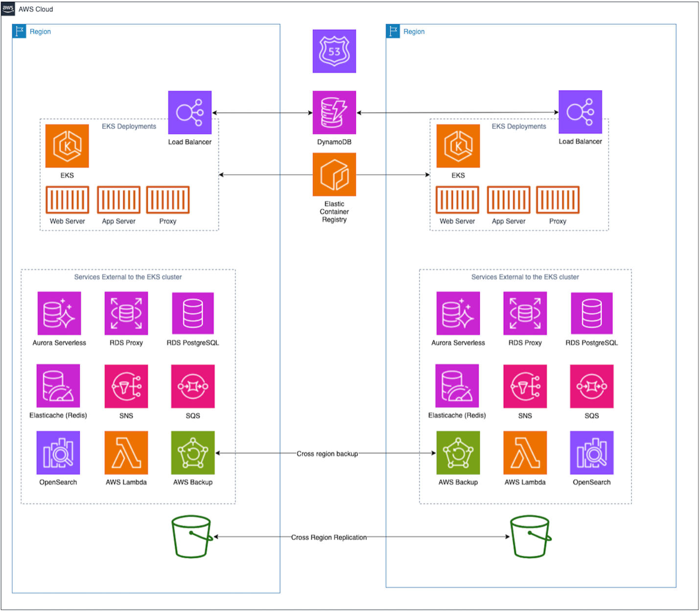Click the OpenSearch icon in left region
The height and width of the screenshot is (614, 700).
[x=58, y=453]
